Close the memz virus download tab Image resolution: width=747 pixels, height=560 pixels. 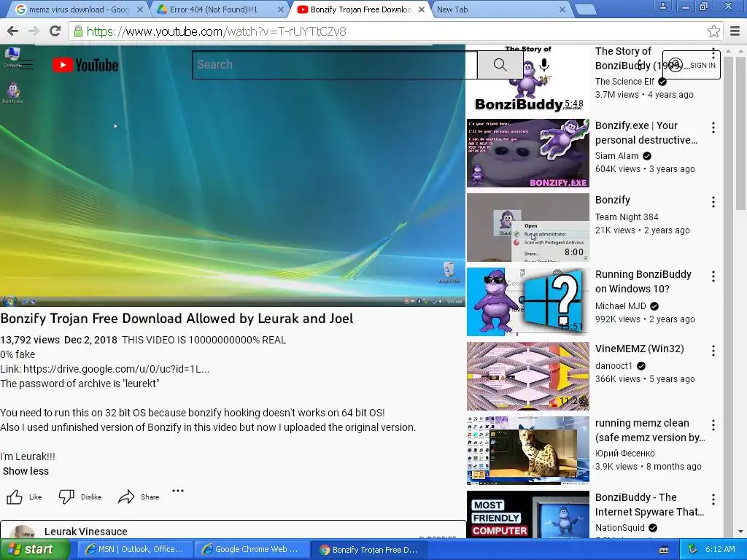click(140, 9)
